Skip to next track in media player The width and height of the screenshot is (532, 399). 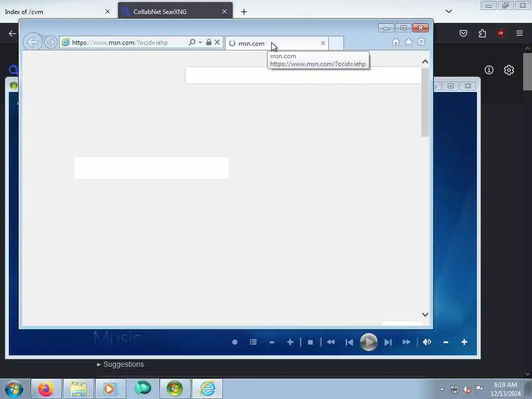[x=388, y=342]
